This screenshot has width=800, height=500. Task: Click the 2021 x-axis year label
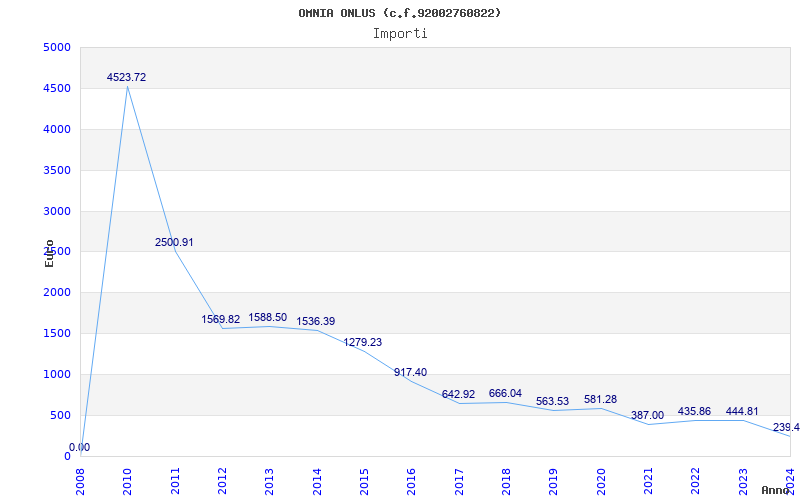[648, 482]
